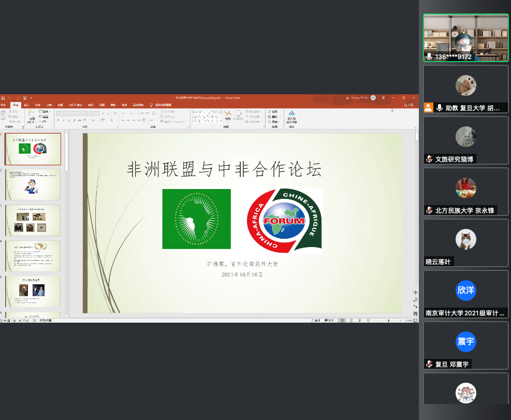The height and width of the screenshot is (420, 511).
Task: Open the 文件 (File) tab
Action: (3, 105)
